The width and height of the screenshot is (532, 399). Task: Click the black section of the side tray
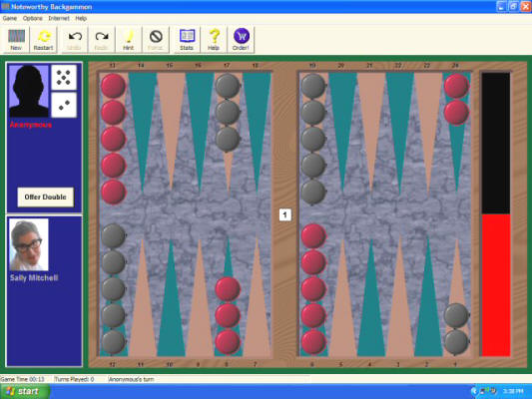(496, 143)
